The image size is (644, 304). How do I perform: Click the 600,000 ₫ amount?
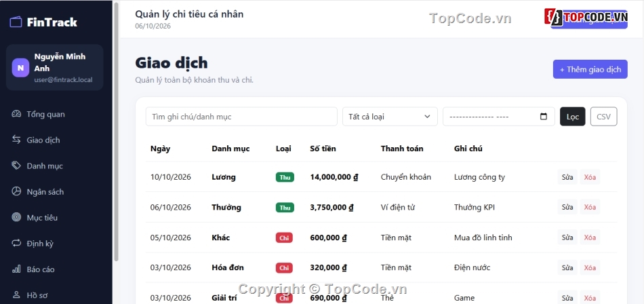click(329, 237)
